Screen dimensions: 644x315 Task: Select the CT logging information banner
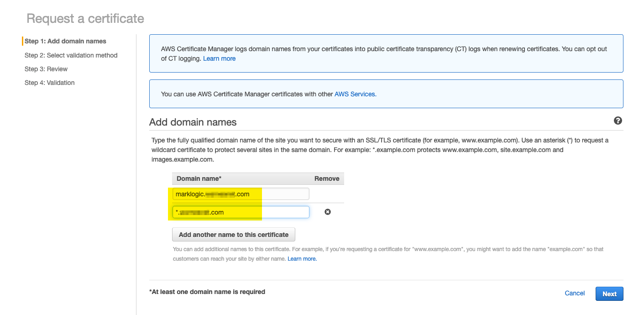point(386,53)
